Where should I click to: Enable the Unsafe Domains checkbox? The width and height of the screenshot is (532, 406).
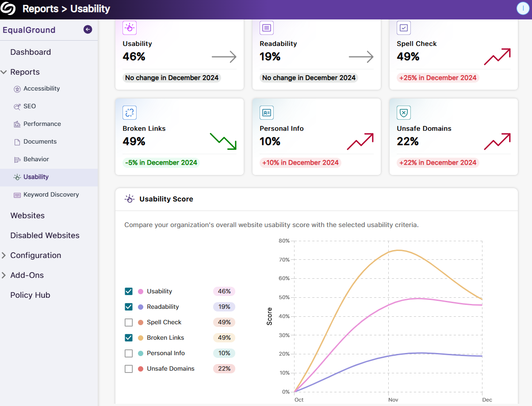[129, 369]
